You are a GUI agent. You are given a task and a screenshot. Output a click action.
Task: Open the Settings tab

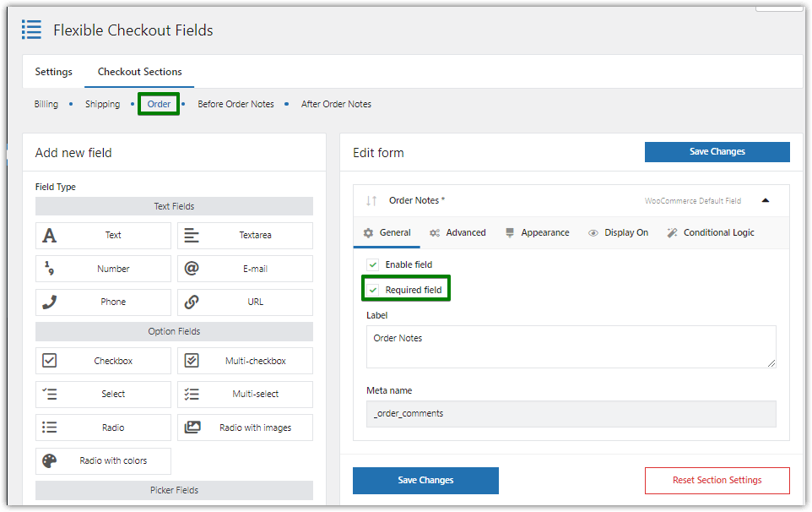[x=53, y=72]
